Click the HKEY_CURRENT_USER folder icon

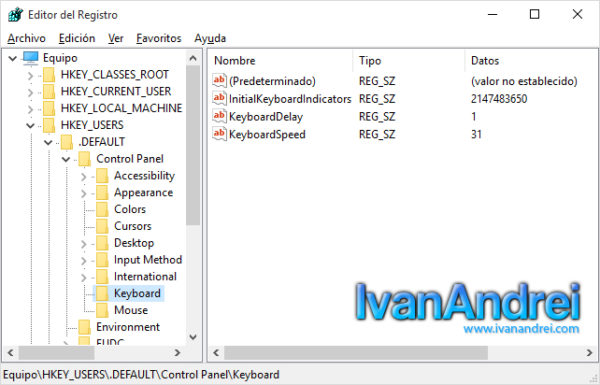pyautogui.click(x=49, y=91)
